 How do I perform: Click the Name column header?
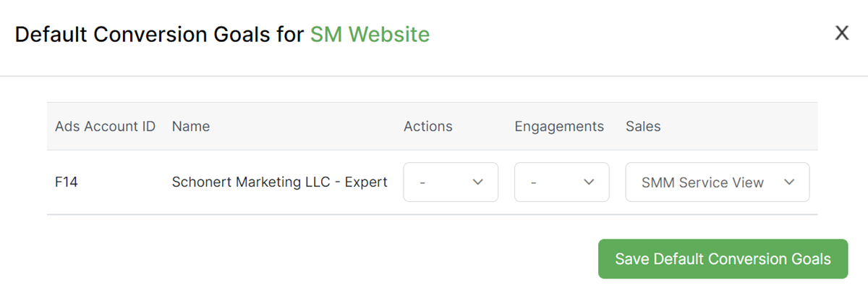191,127
